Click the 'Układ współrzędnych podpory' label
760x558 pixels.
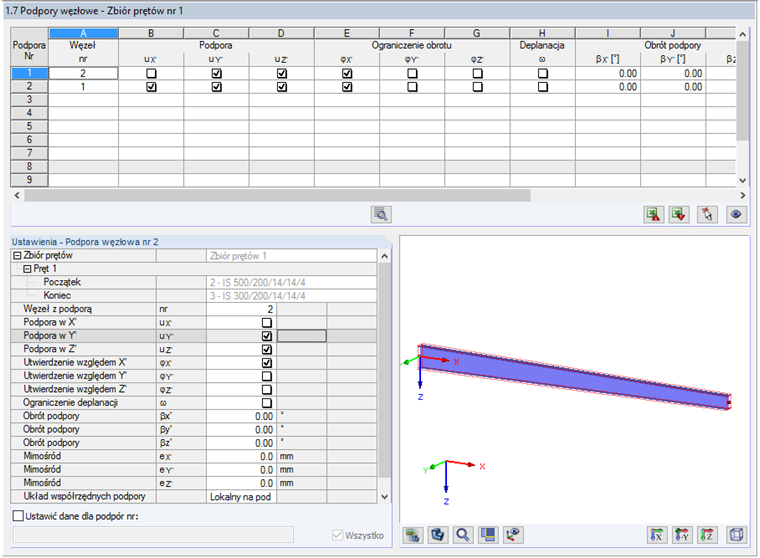point(84,496)
